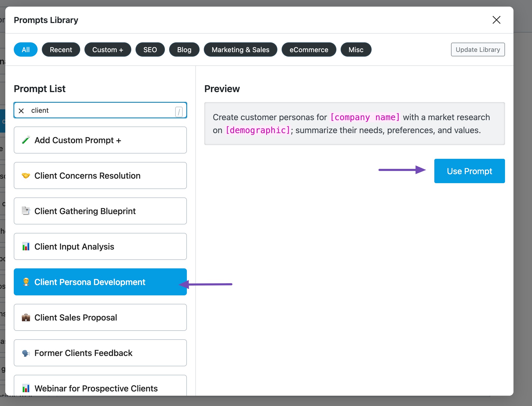This screenshot has width=532, height=406.
Task: Click the bar chart icon for Client Input Analysis
Action: click(26, 246)
